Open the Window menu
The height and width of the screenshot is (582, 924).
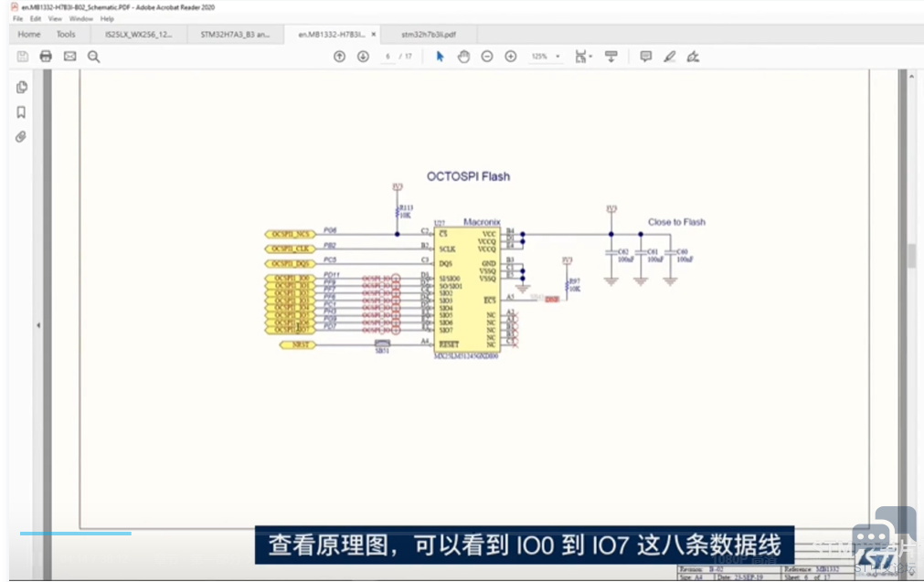(x=80, y=19)
